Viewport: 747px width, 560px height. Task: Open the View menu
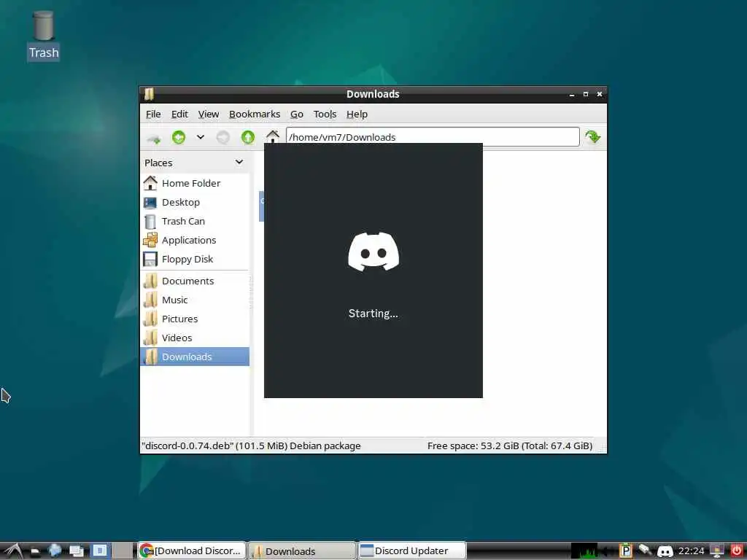pos(209,114)
